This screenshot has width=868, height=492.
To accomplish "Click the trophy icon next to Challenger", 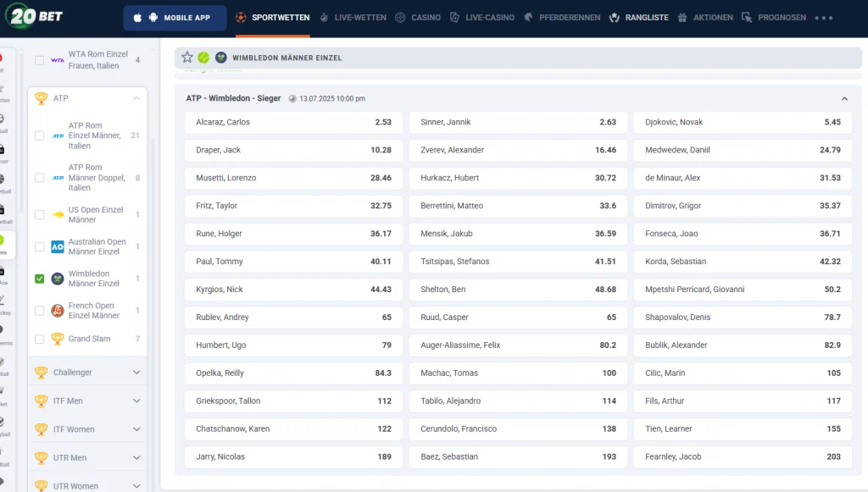I will tap(41, 373).
